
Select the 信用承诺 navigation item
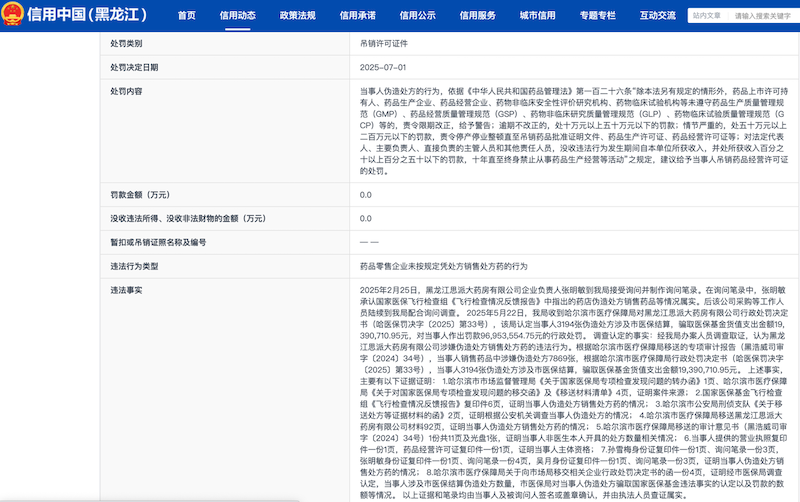[358, 16]
